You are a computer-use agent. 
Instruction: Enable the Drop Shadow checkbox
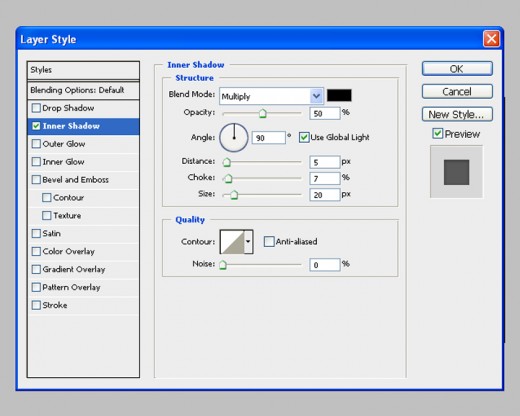coord(36,108)
